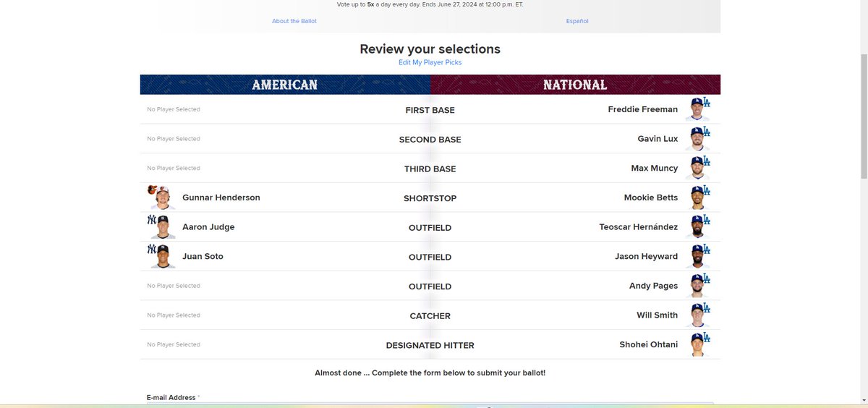Click Juan Soto's headshot photo
The height and width of the screenshot is (408, 868).
pyautogui.click(x=162, y=256)
